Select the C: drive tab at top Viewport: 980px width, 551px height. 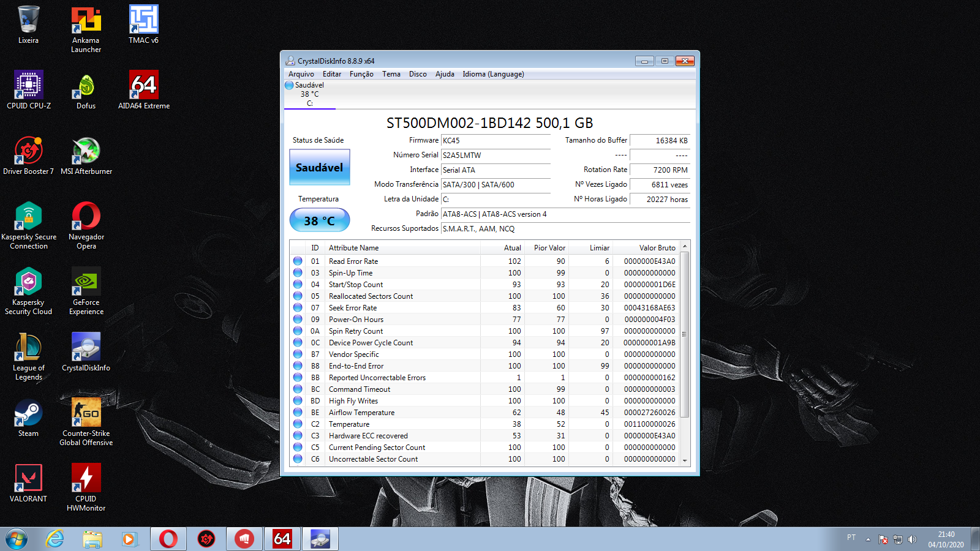coord(309,94)
